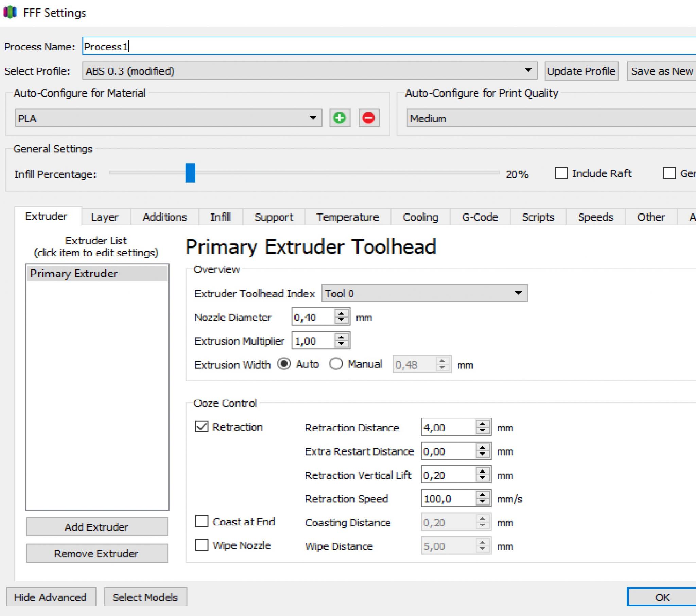Enable Coast at End option

[202, 521]
